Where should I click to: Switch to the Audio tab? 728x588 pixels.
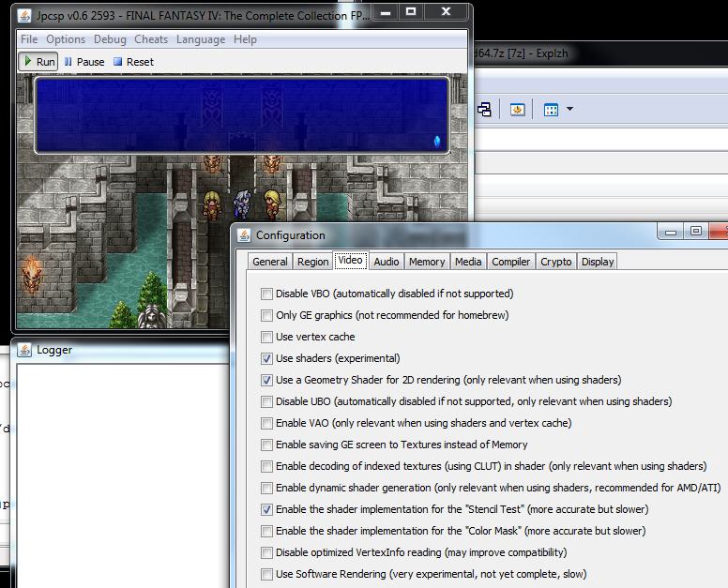tap(387, 262)
